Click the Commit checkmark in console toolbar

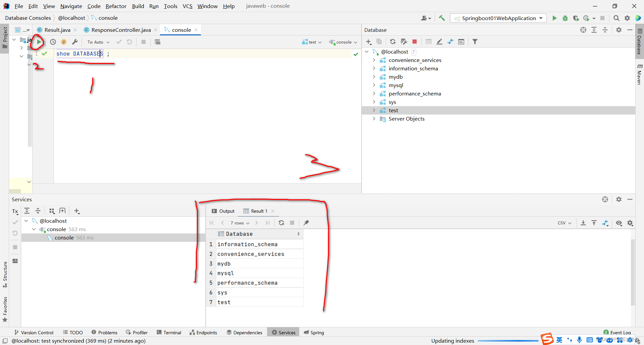click(x=119, y=42)
